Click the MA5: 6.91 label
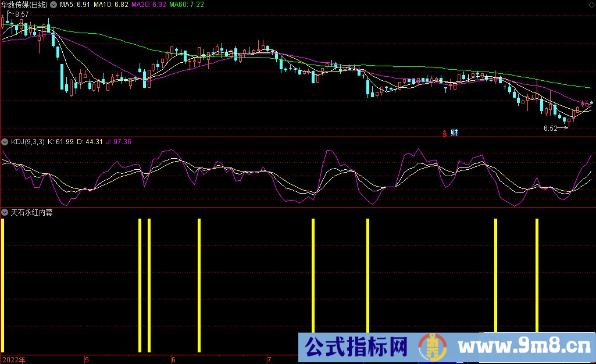Image resolution: width=596 pixels, height=364 pixels. pyautogui.click(x=75, y=5)
